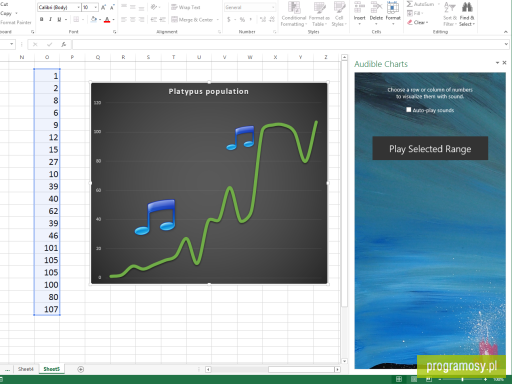Viewport: 512px width, 384px height.
Task: Align text right
Action: 142,20
